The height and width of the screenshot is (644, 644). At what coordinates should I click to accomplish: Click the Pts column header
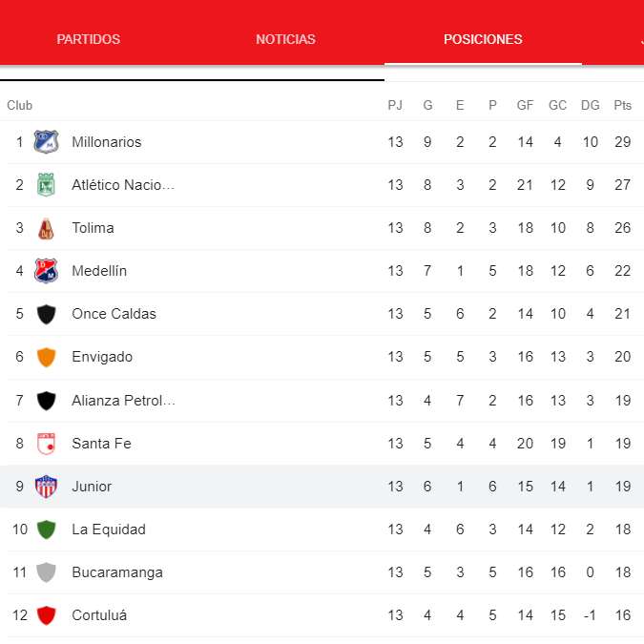click(623, 106)
